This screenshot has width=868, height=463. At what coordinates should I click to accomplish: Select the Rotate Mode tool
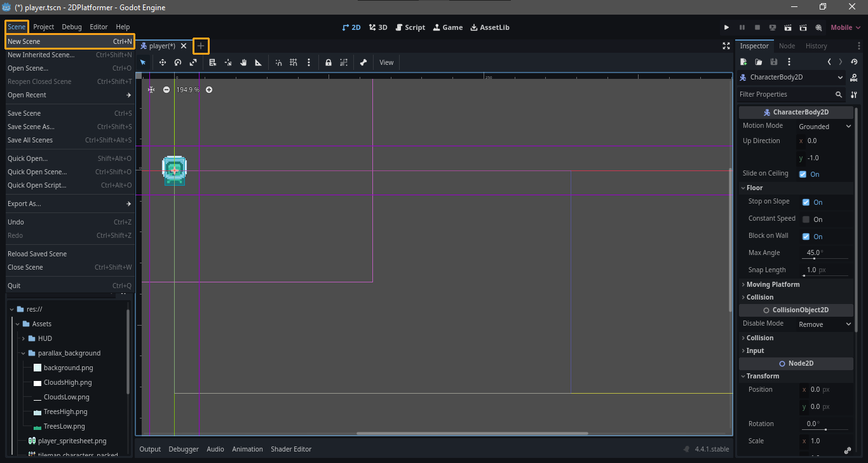coord(178,62)
